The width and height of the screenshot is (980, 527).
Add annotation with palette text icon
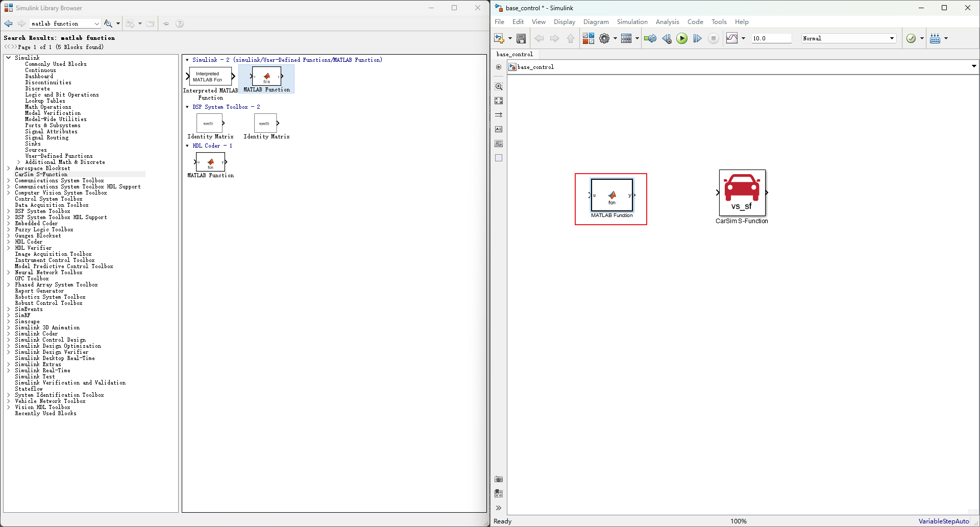(x=499, y=129)
